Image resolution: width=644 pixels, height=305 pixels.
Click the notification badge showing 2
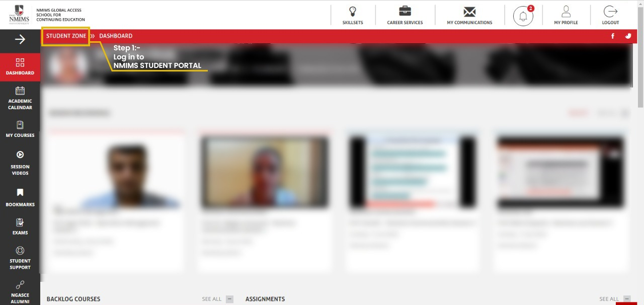[x=531, y=8]
